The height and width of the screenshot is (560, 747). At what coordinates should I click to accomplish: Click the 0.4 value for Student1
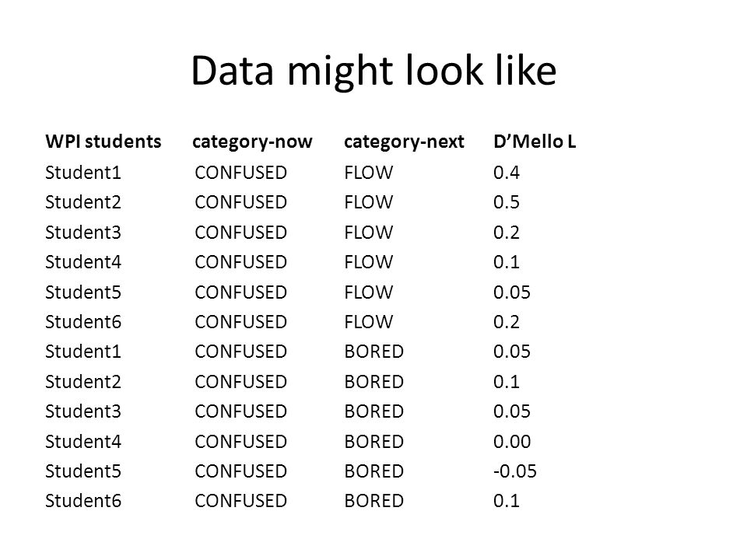507,173
